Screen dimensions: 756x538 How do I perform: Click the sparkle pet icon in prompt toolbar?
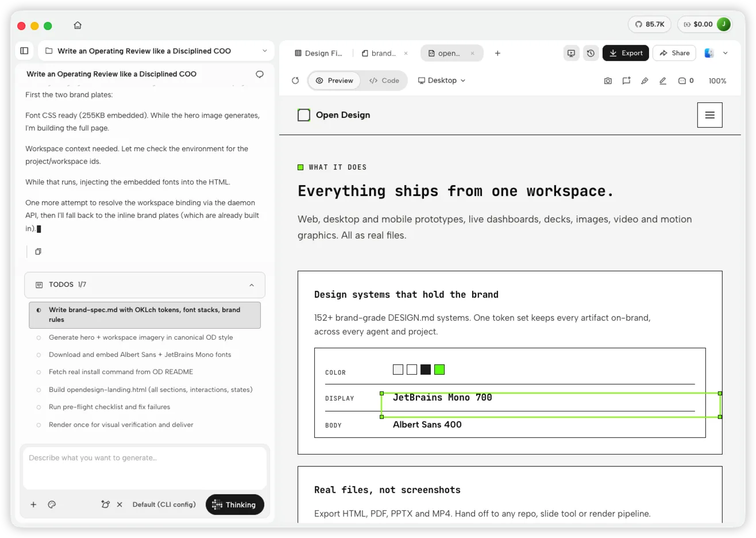pyautogui.click(x=105, y=505)
